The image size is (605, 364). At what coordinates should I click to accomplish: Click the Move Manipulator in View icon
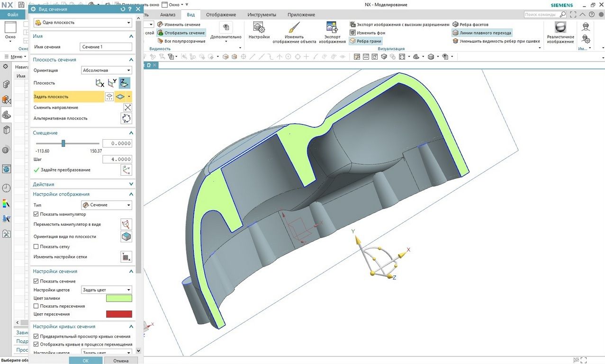pyautogui.click(x=126, y=224)
